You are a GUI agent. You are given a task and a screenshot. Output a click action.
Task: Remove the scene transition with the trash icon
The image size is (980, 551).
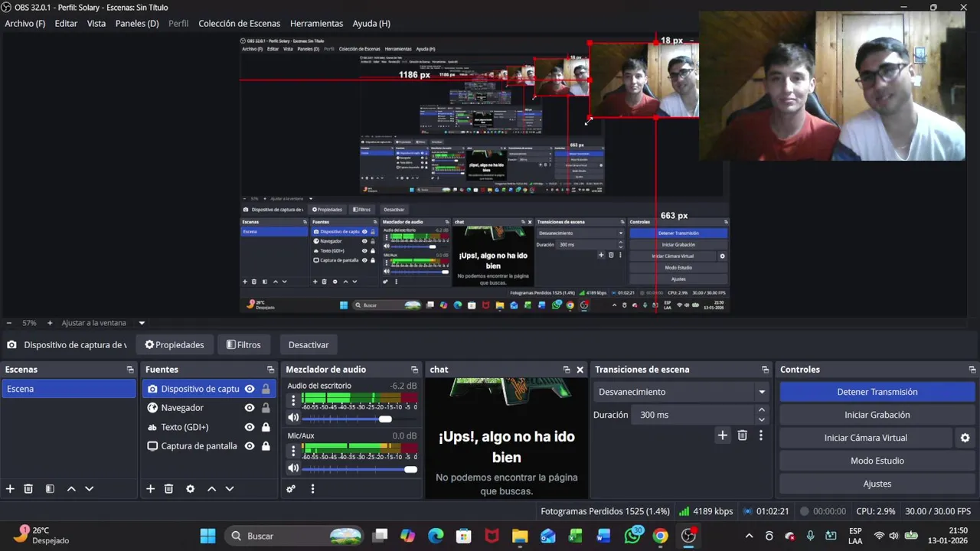[742, 435]
